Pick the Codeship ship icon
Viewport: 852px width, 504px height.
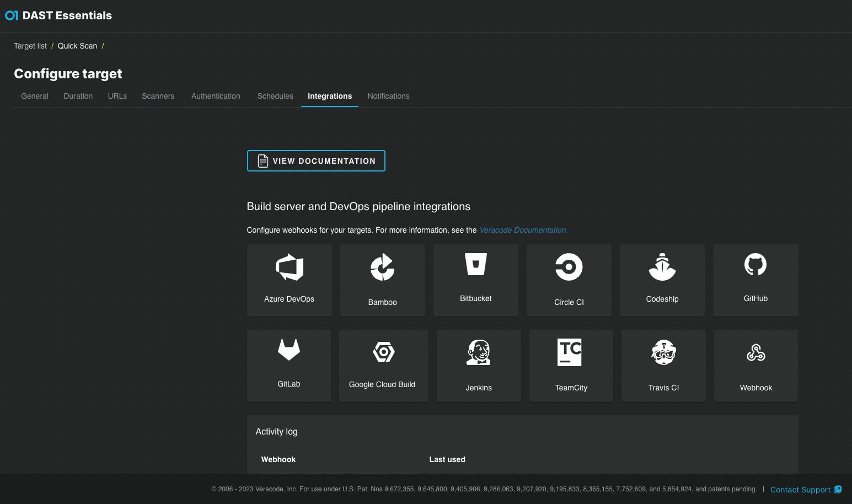coord(662,267)
